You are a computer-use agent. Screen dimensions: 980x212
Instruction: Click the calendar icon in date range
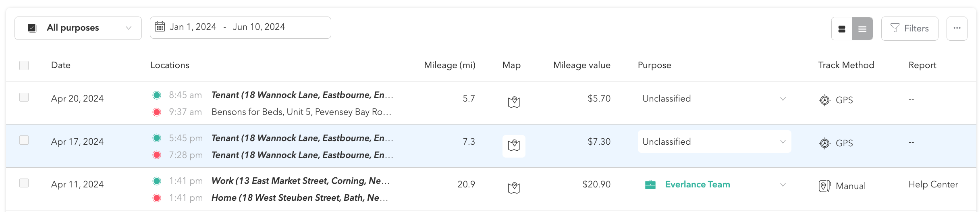click(x=160, y=27)
